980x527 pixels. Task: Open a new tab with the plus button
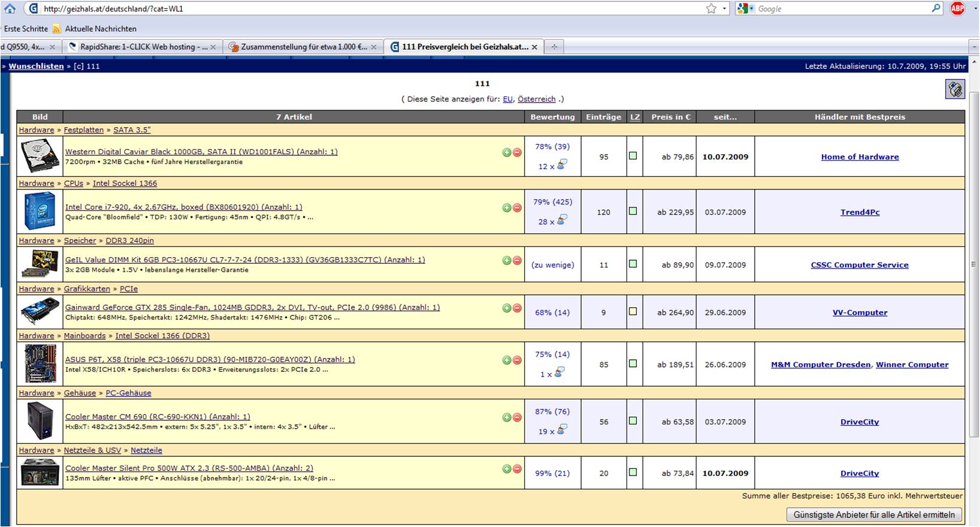[x=554, y=47]
